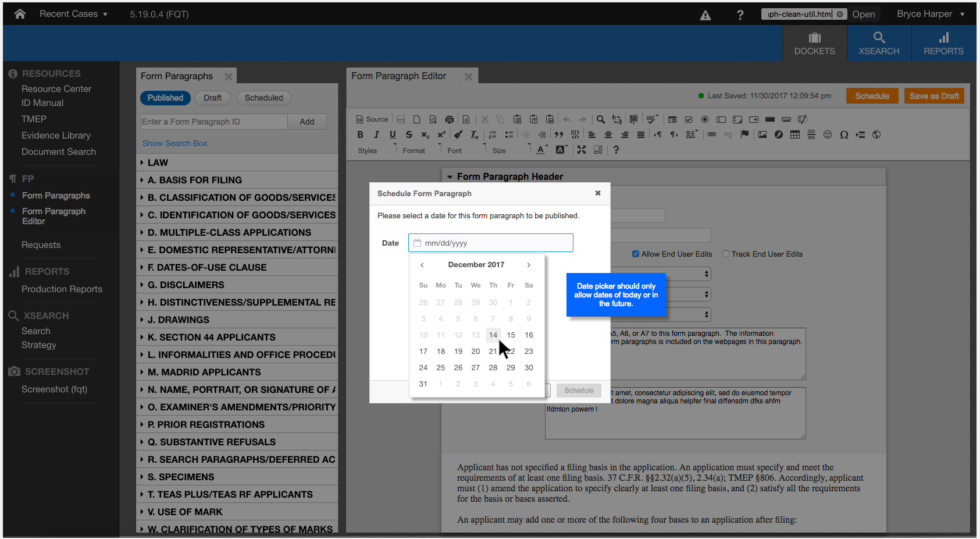980x539 pixels.
Task: Expand the LAW category
Action: coord(237,162)
